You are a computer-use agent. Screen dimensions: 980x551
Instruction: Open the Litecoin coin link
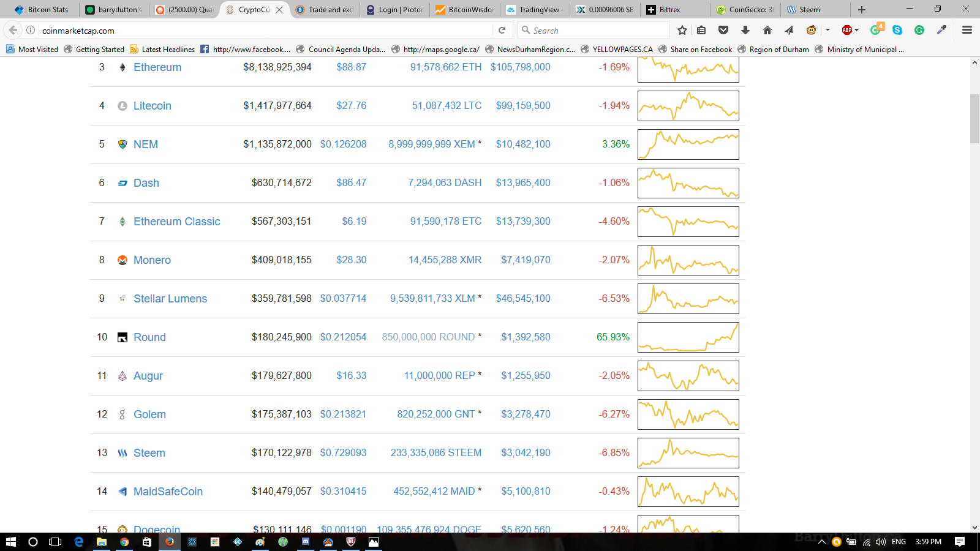(153, 106)
